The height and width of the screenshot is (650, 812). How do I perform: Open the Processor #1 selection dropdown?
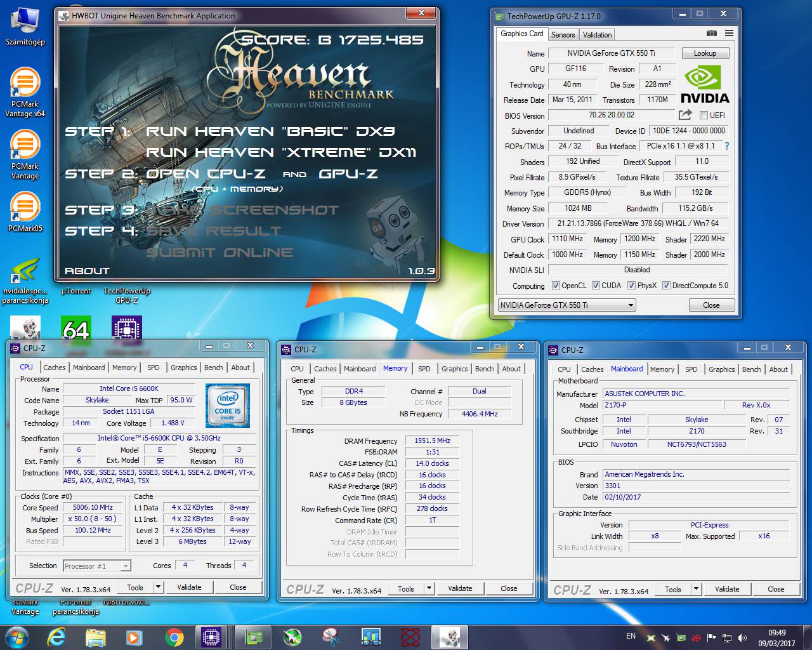pyautogui.click(x=97, y=566)
